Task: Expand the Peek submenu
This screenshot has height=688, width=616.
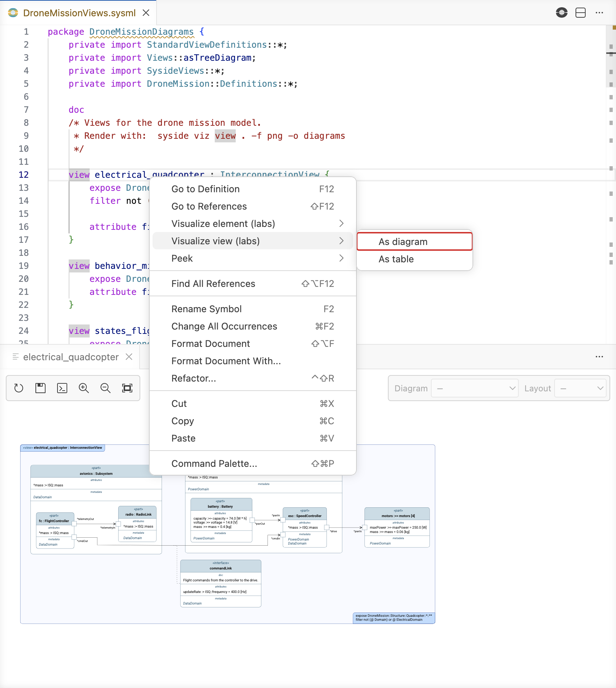Action: point(253,258)
